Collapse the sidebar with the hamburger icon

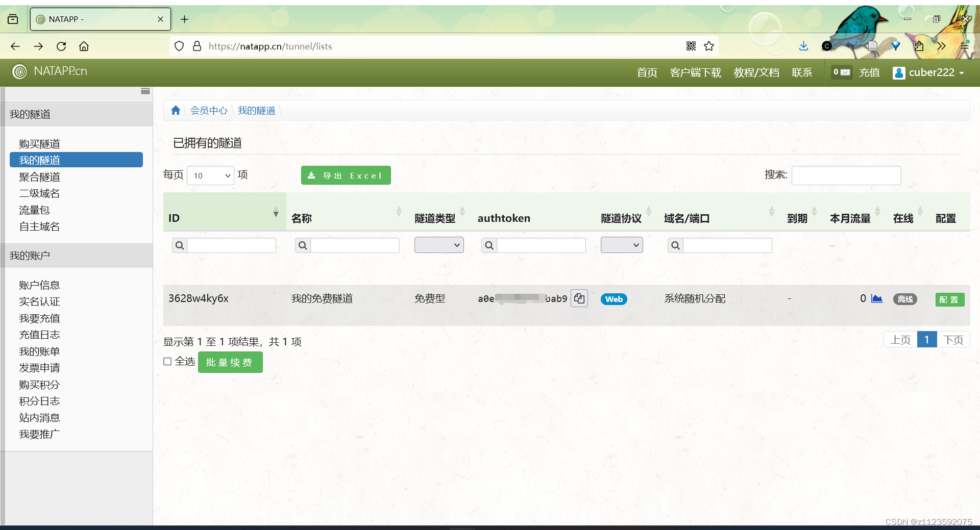coord(144,92)
